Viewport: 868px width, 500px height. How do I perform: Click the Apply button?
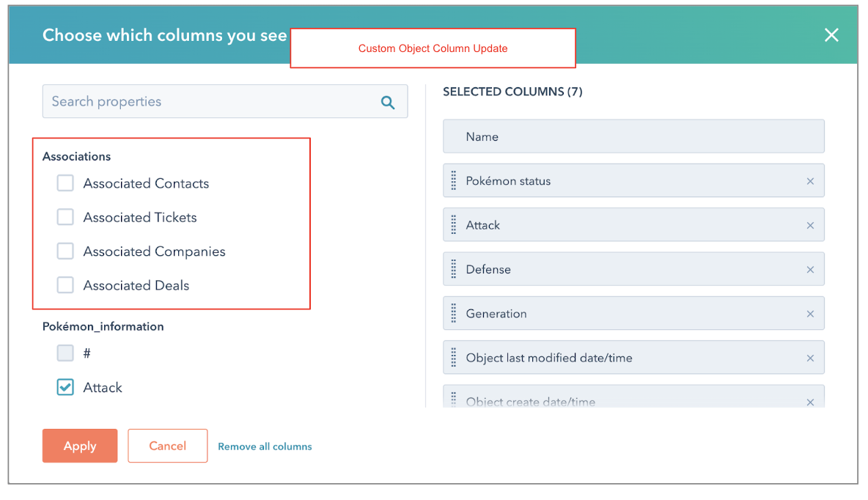click(x=80, y=446)
